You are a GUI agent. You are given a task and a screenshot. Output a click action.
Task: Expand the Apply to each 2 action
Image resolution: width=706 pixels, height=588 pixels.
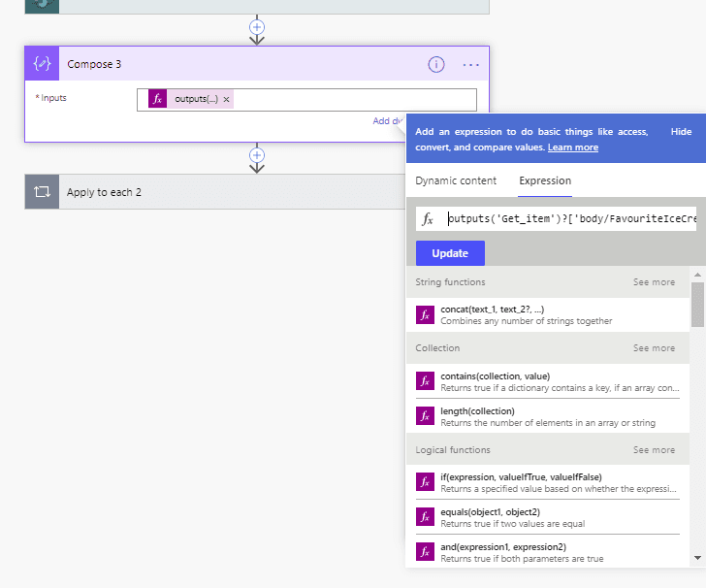pos(214,192)
